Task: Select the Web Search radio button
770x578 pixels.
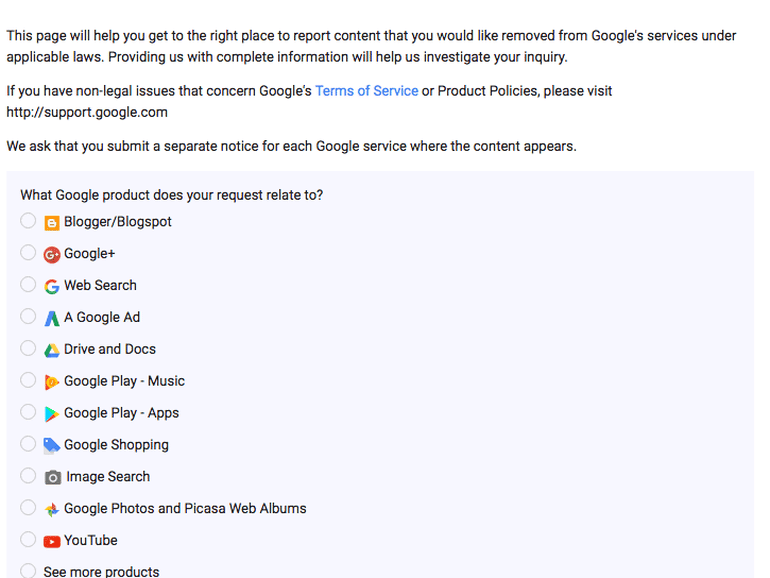Action: tap(28, 285)
